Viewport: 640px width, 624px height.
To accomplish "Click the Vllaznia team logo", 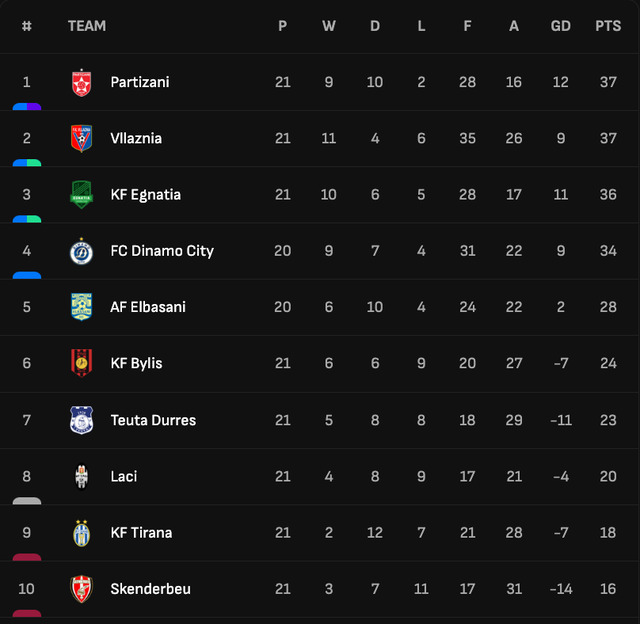I will 81,139.
